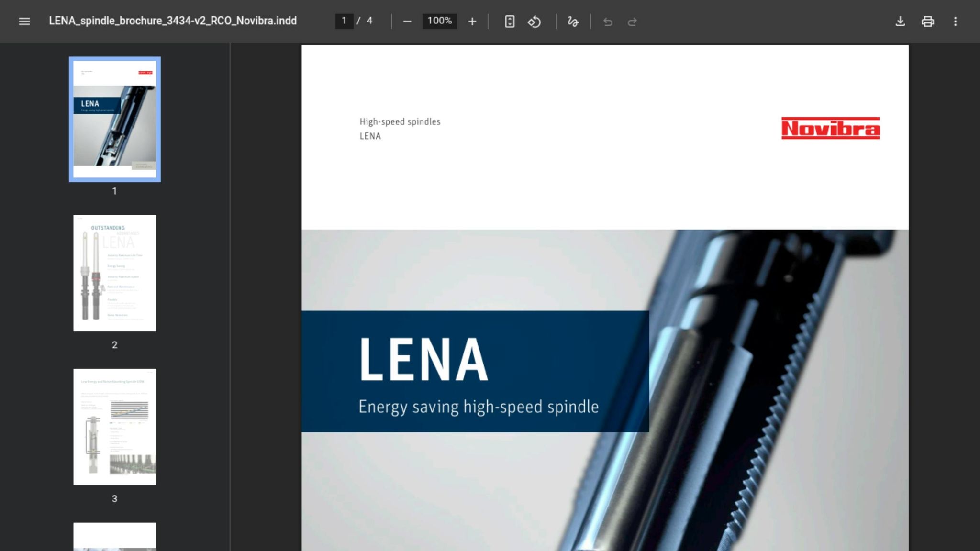
Task: Undo the last annotation
Action: pos(608,21)
